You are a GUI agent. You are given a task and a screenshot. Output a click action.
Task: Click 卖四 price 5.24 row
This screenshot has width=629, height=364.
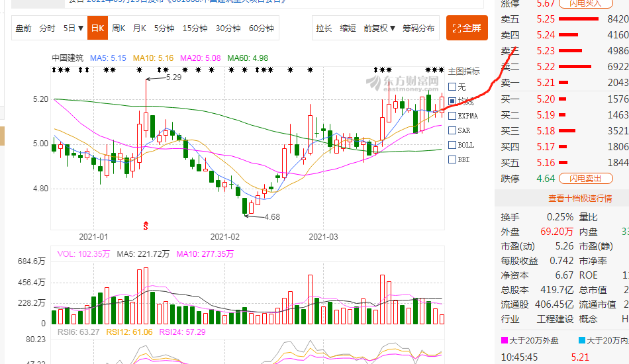point(565,35)
